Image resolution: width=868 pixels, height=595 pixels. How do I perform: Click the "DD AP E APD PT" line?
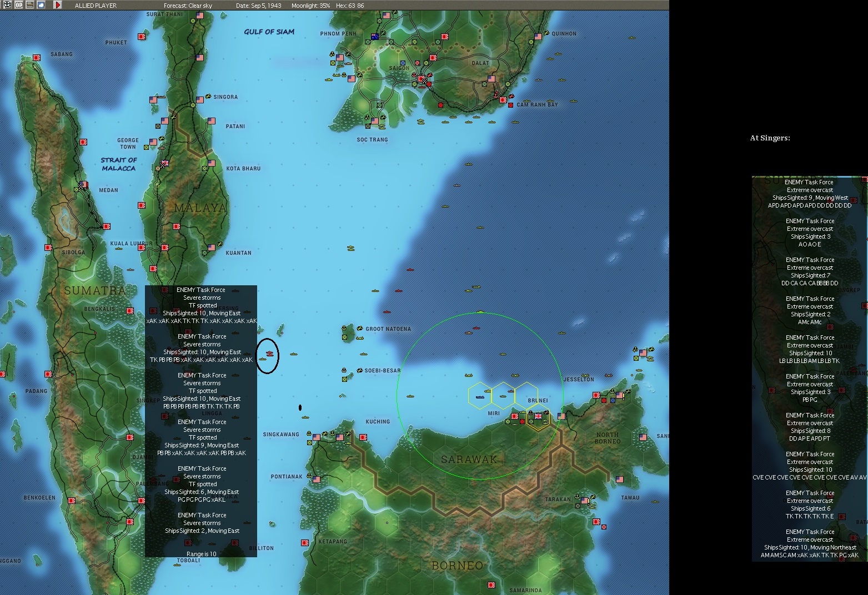pos(810,438)
